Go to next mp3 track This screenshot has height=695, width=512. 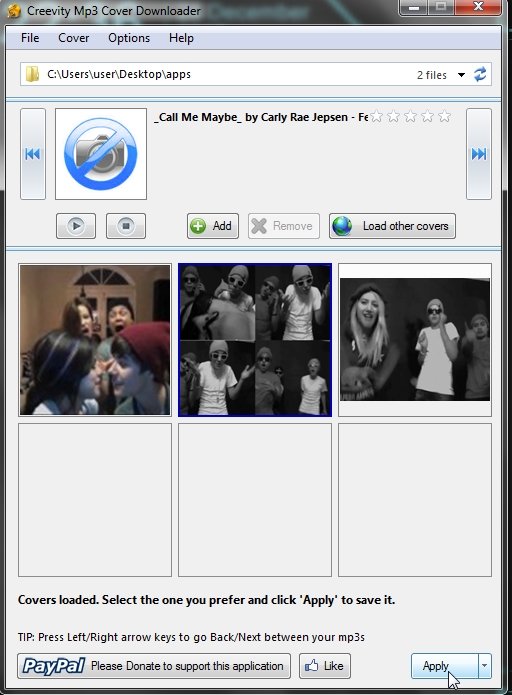pyautogui.click(x=479, y=154)
